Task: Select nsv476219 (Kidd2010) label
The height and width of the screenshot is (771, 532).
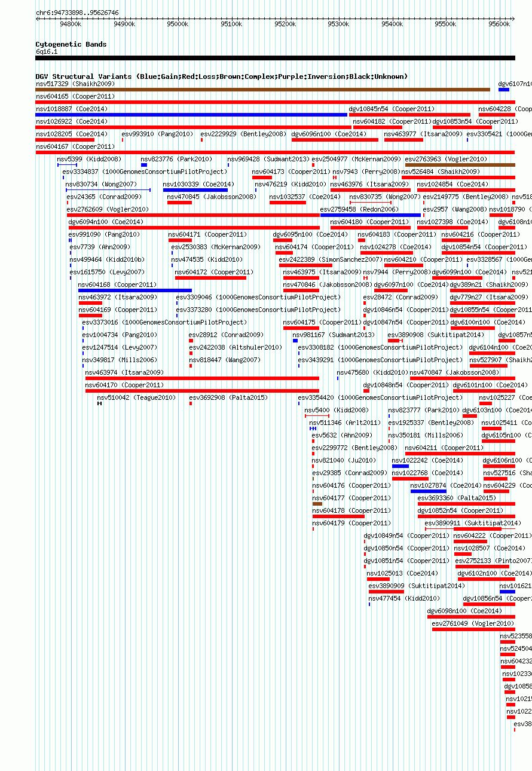Action: [291, 184]
